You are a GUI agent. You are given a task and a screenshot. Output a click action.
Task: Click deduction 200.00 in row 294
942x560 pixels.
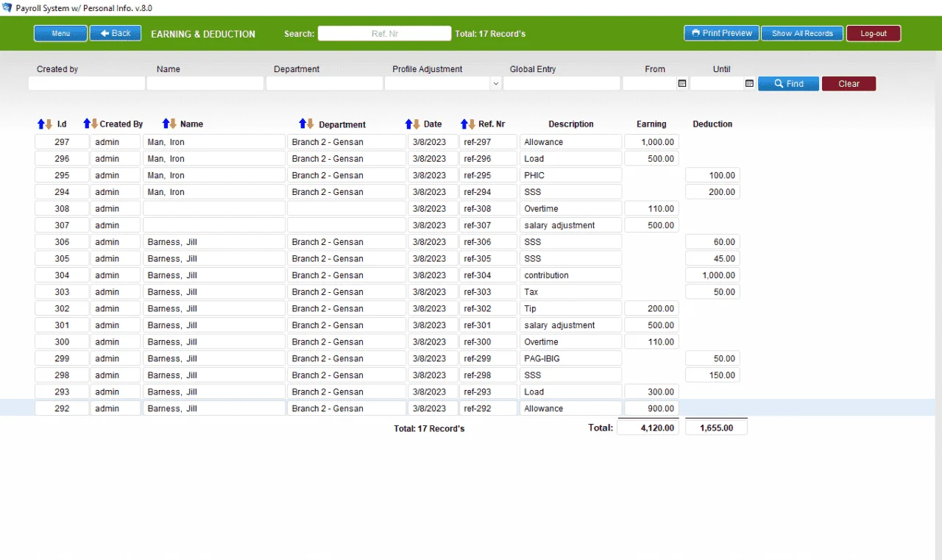pyautogui.click(x=712, y=192)
